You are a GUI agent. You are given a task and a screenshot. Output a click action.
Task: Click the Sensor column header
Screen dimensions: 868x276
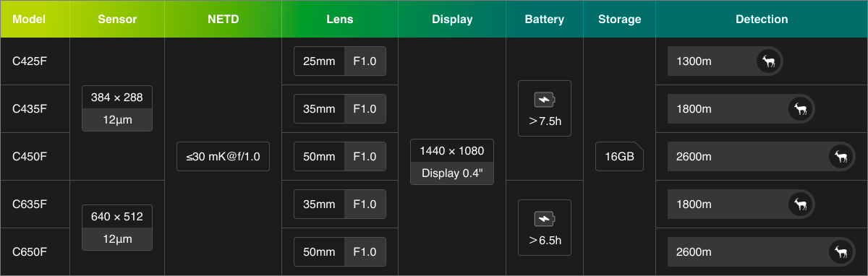point(117,19)
